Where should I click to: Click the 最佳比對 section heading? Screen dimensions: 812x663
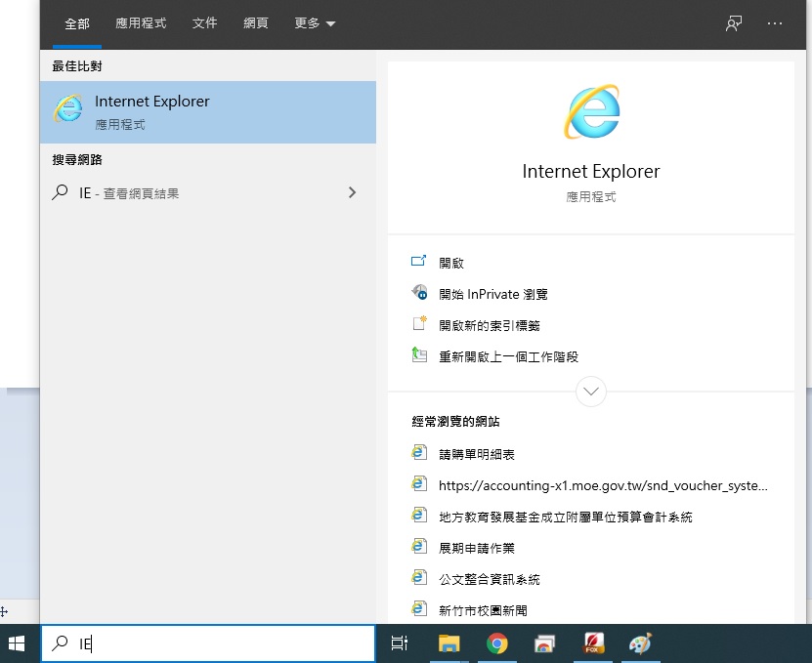[77, 66]
